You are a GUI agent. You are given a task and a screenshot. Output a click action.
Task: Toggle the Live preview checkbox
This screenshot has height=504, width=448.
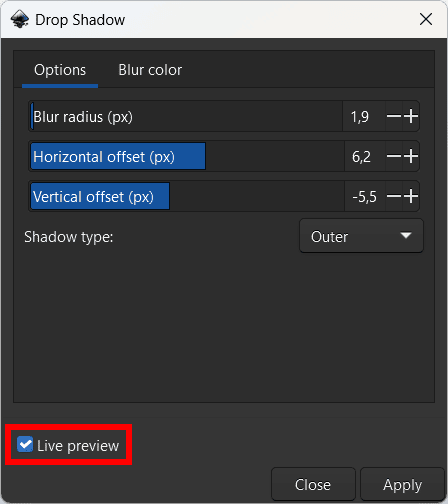click(25, 445)
